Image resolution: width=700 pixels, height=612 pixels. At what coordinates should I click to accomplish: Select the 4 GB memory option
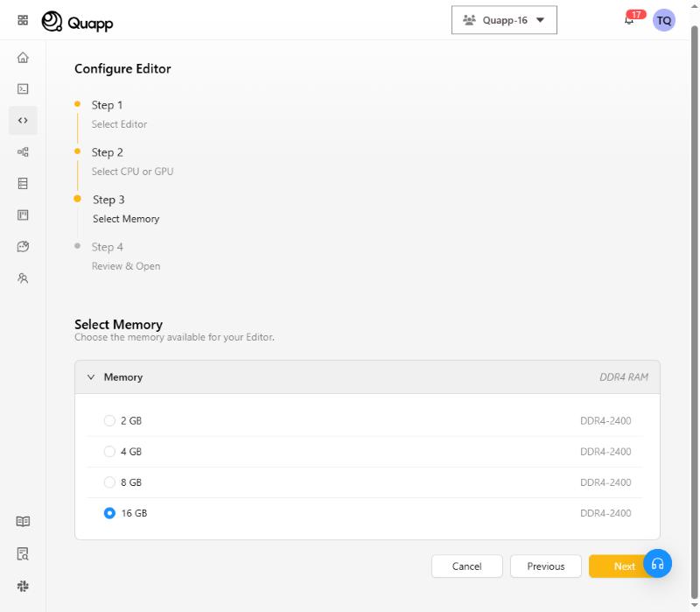[109, 452]
